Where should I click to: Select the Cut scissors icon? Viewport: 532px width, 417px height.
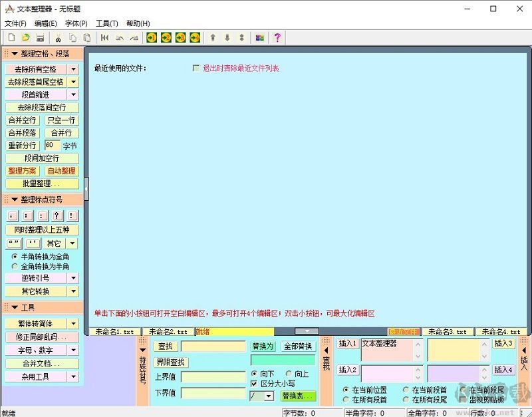[x=59, y=38]
